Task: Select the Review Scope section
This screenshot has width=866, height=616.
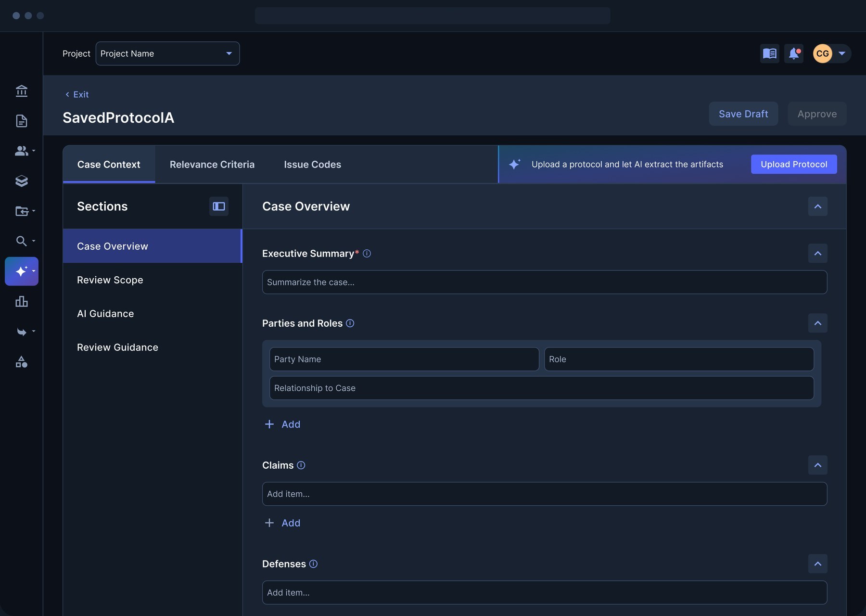Action: 153,280
